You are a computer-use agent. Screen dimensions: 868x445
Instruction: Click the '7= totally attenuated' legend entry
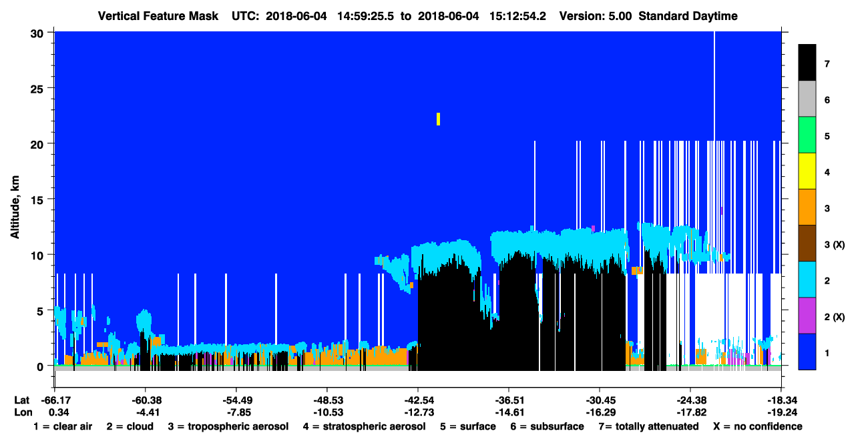coord(648,426)
